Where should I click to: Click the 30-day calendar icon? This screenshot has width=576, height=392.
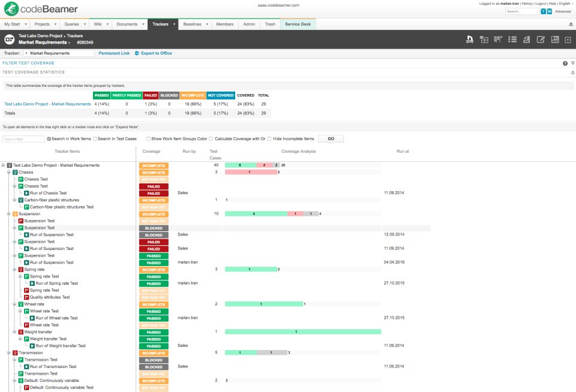549,11
